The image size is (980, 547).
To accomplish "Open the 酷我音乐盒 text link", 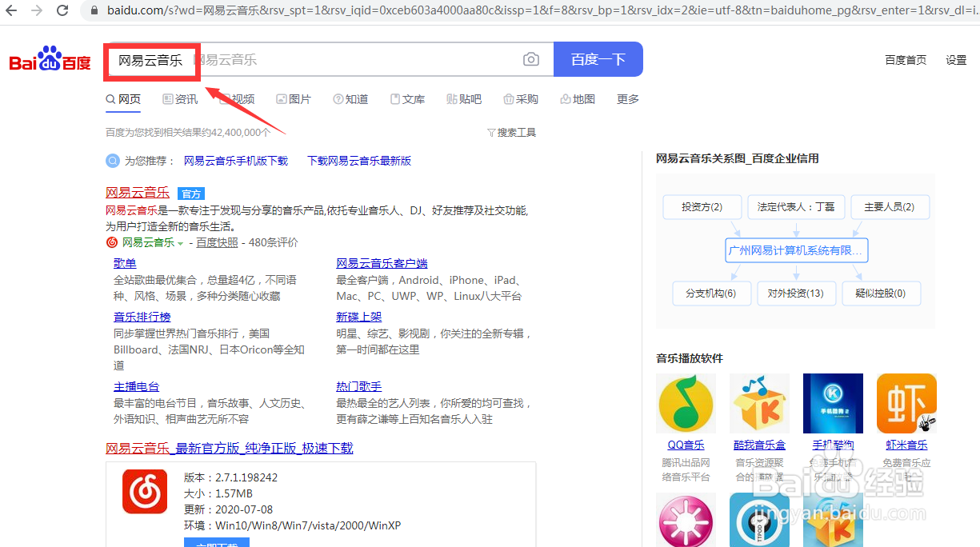I will [x=759, y=445].
